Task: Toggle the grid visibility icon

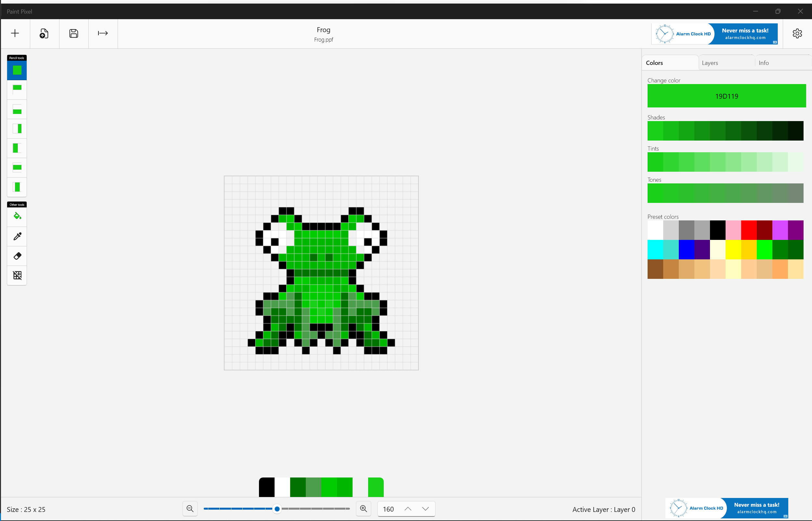Action: (17, 275)
